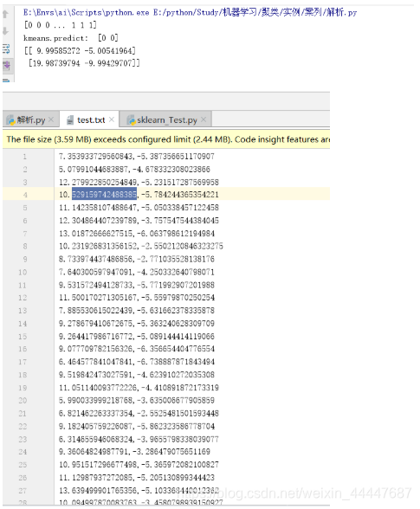The width and height of the screenshot is (420, 509).
Task: Click the value '6.821462263337354' on line 21
Action: pos(96,413)
